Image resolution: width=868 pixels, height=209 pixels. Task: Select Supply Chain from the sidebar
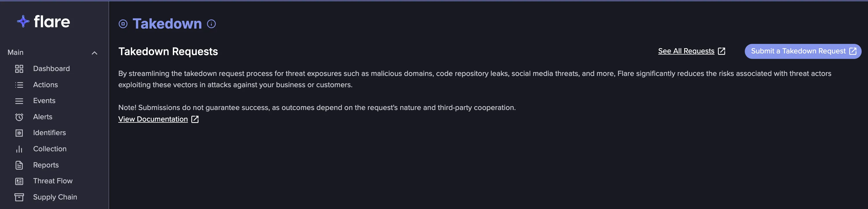54,197
